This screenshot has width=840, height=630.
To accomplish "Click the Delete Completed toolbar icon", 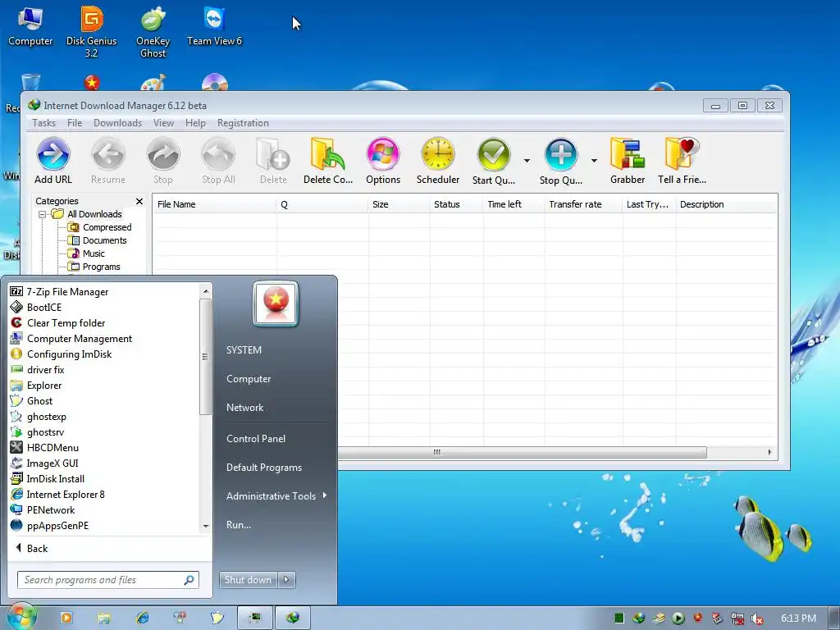I will coord(328,161).
